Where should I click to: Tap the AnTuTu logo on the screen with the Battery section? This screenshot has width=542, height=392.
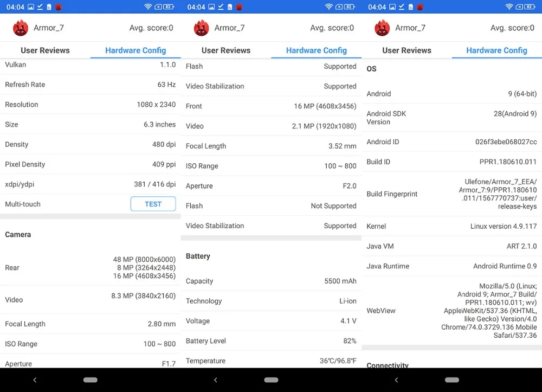click(x=201, y=28)
